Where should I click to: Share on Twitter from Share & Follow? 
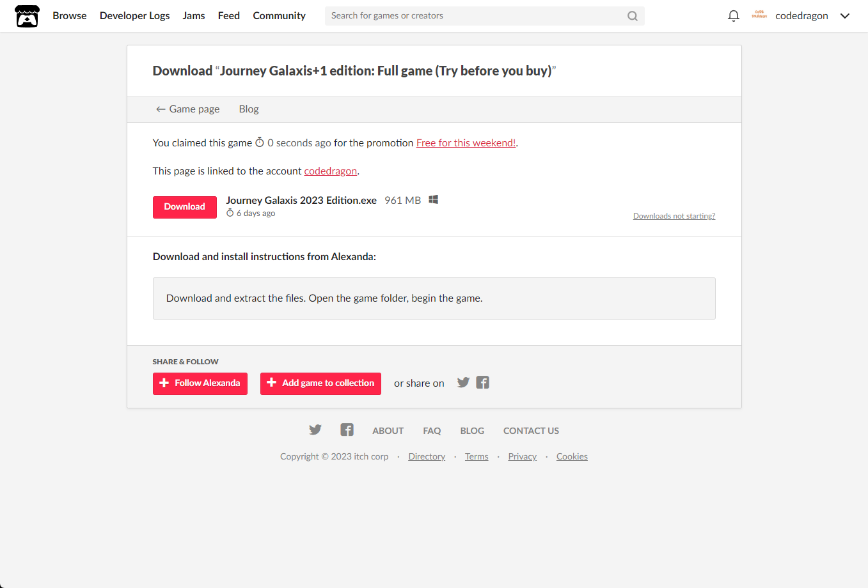(463, 382)
